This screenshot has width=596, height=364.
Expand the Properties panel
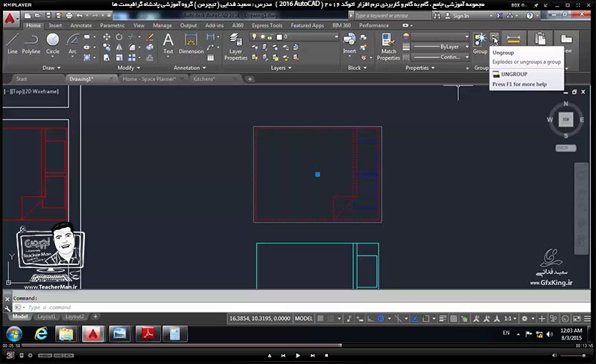[420, 68]
